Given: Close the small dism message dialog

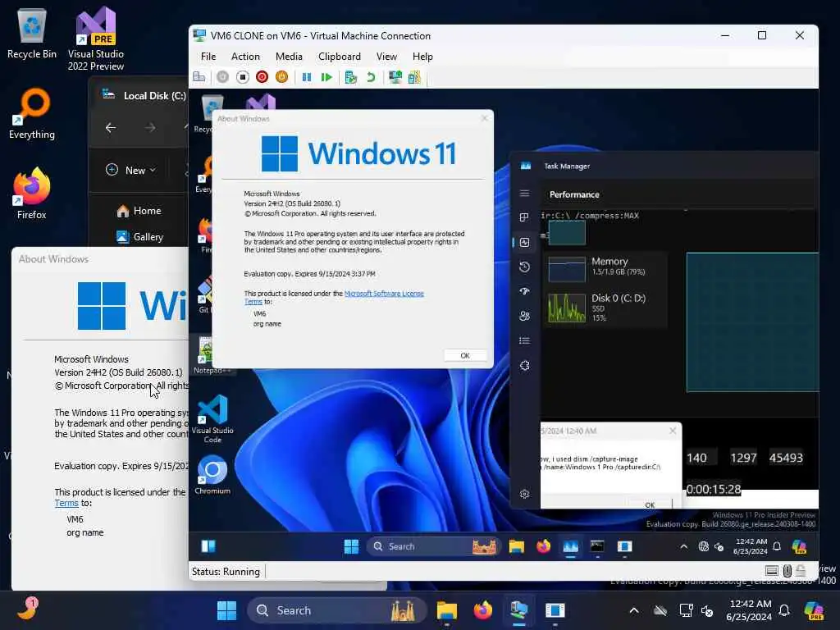Looking at the screenshot, I should pos(673,431).
